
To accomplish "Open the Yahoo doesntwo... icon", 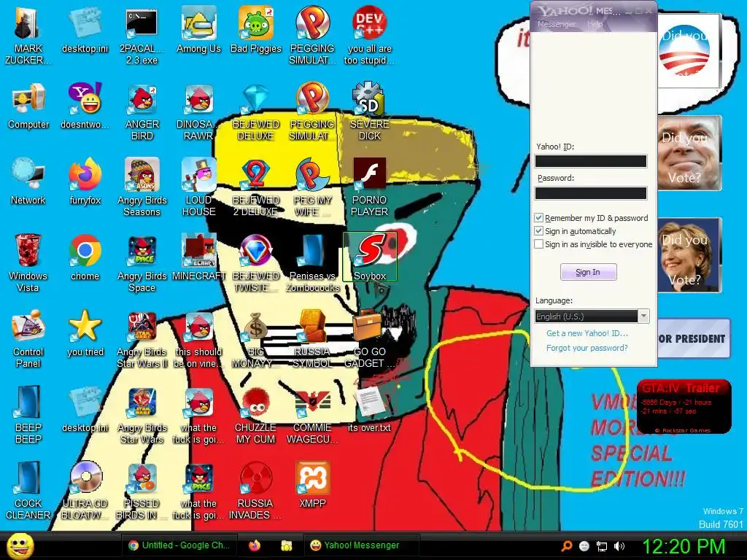I will pos(85,106).
